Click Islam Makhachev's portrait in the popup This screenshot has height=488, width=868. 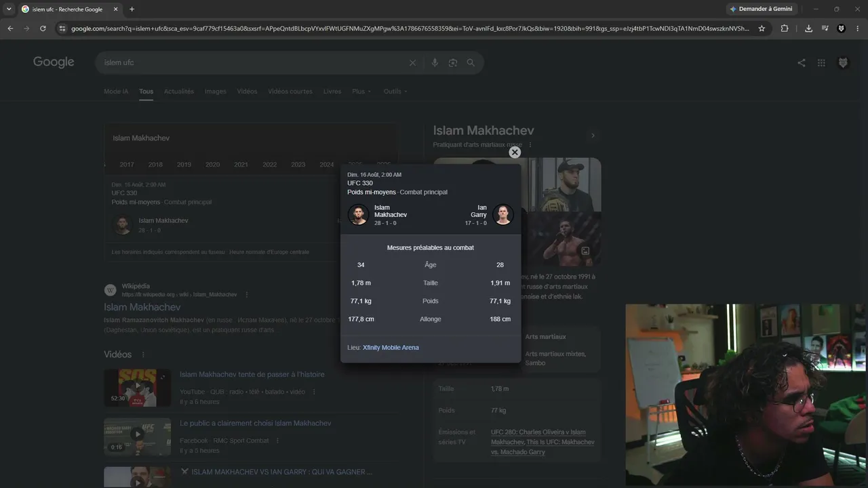[x=358, y=214]
